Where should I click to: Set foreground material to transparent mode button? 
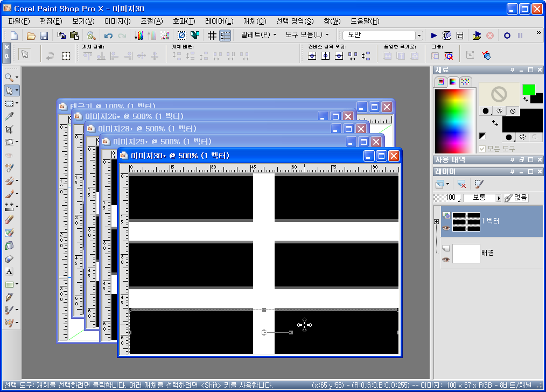point(513,111)
